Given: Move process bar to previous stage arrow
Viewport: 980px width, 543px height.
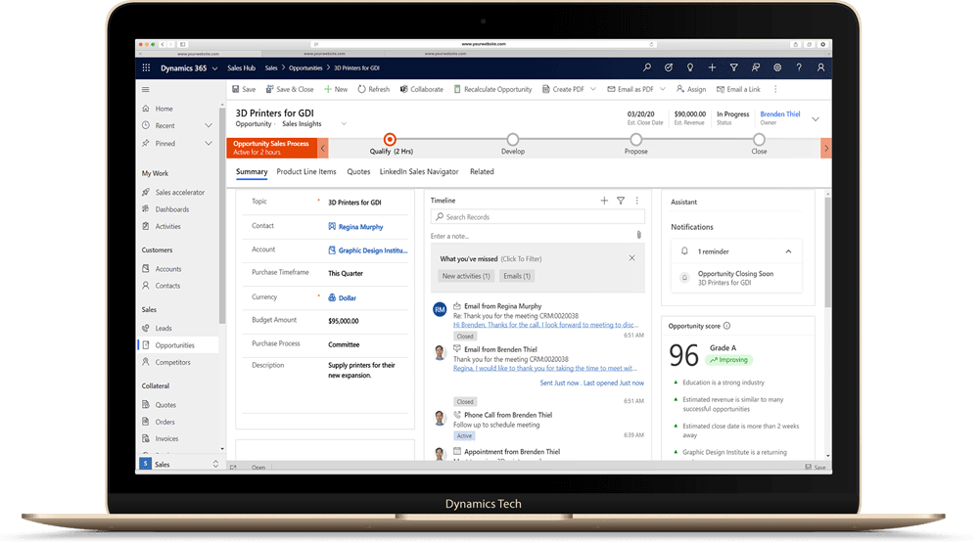Looking at the screenshot, I should (323, 148).
